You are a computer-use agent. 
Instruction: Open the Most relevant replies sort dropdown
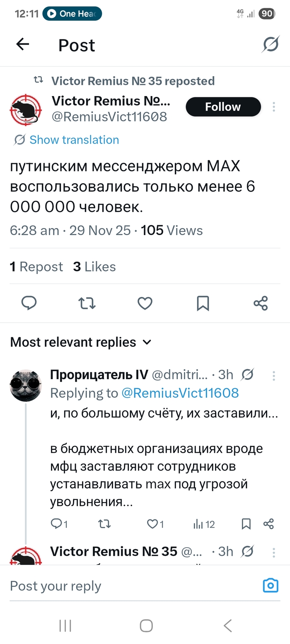click(147, 342)
